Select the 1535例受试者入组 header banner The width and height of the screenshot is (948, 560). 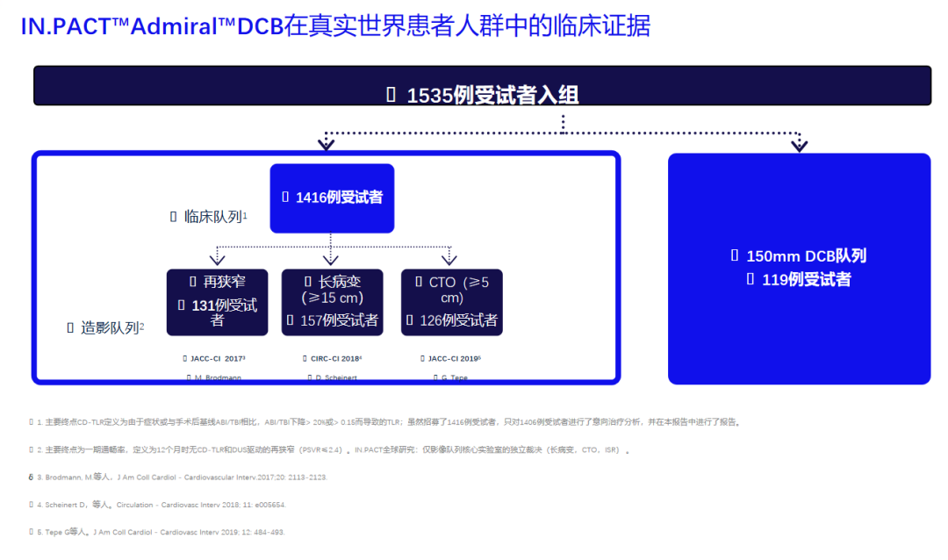coord(482,86)
